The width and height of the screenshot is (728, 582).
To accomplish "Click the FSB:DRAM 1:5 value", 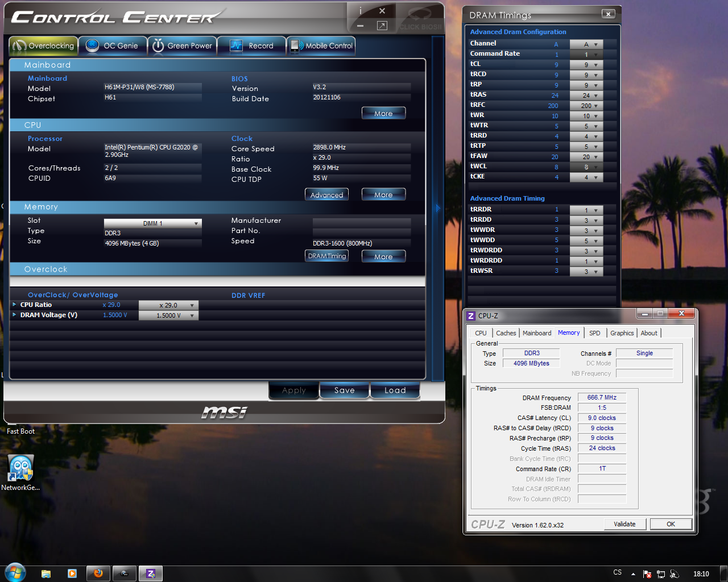I will [602, 408].
